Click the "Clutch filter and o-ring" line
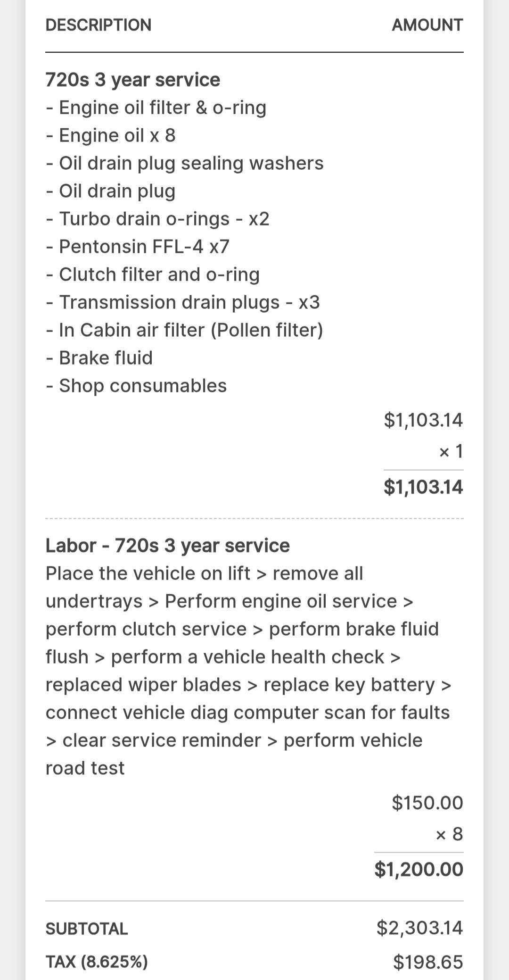509x980 pixels. (153, 274)
